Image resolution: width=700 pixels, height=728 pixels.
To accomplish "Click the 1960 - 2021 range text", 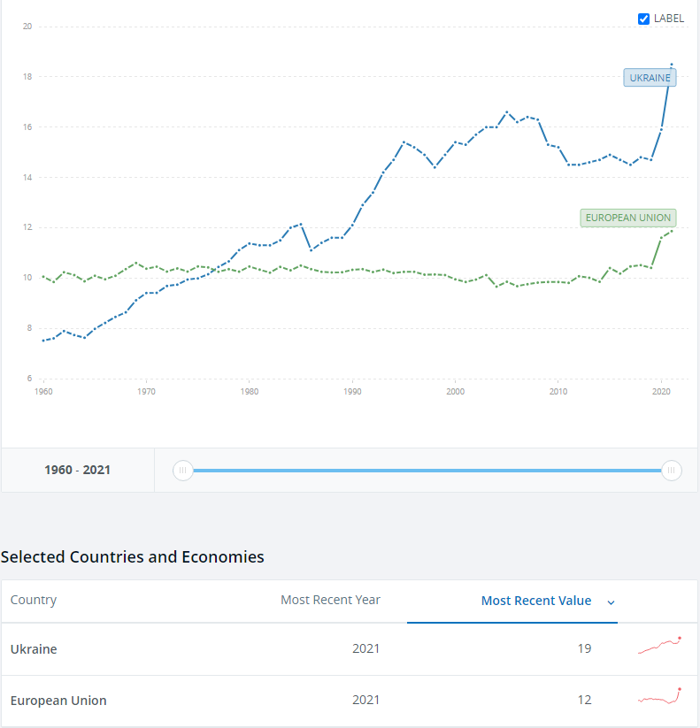I will 77,470.
